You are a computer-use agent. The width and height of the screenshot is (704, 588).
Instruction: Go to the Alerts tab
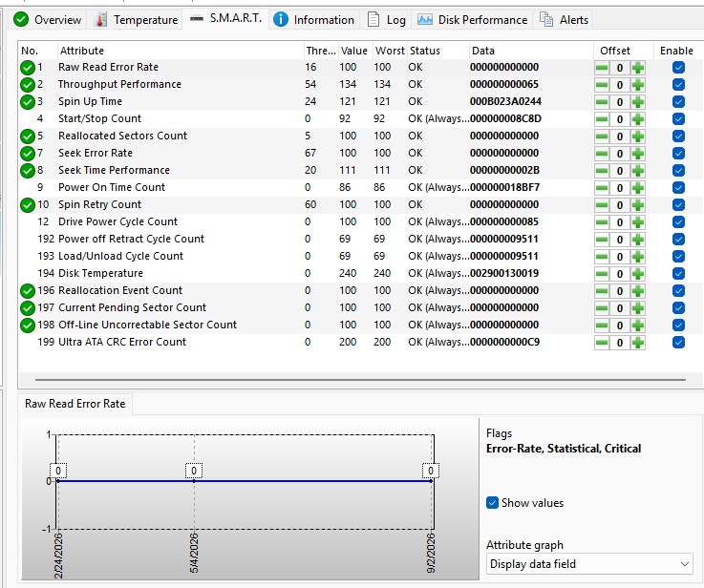pyautogui.click(x=564, y=20)
